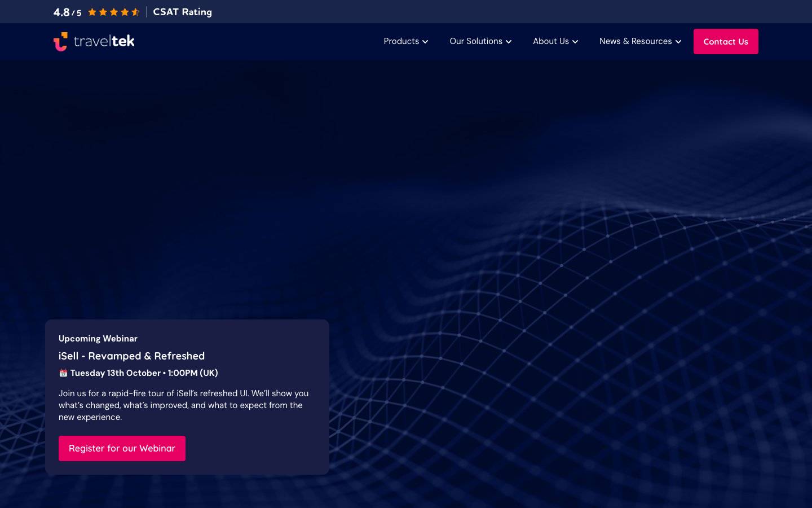
Task: Expand the Products chevron
Action: pyautogui.click(x=425, y=42)
